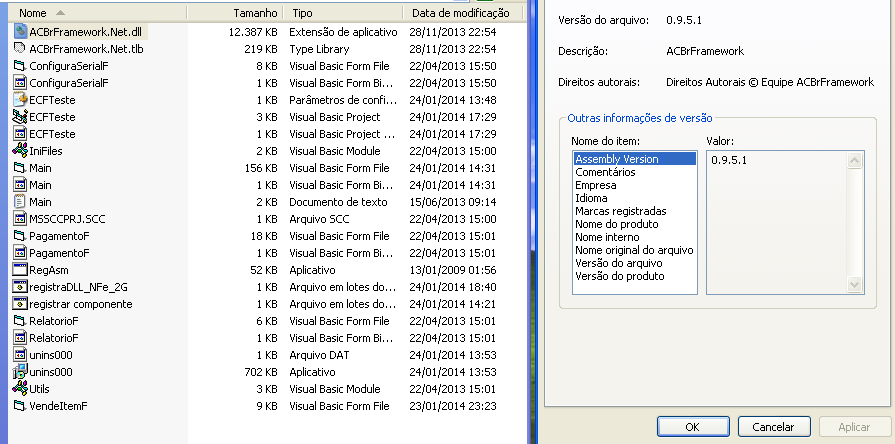Click the ACBrFramework.Net.dll file name
Image resolution: width=895 pixels, height=444 pixels.
coord(85,31)
